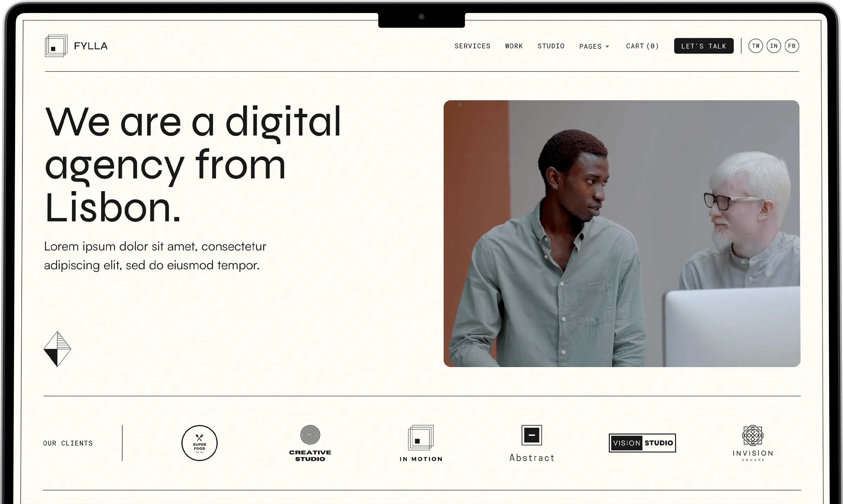This screenshot has width=843, height=504.
Task: Click the diamond shape icon below text
Action: tap(57, 349)
